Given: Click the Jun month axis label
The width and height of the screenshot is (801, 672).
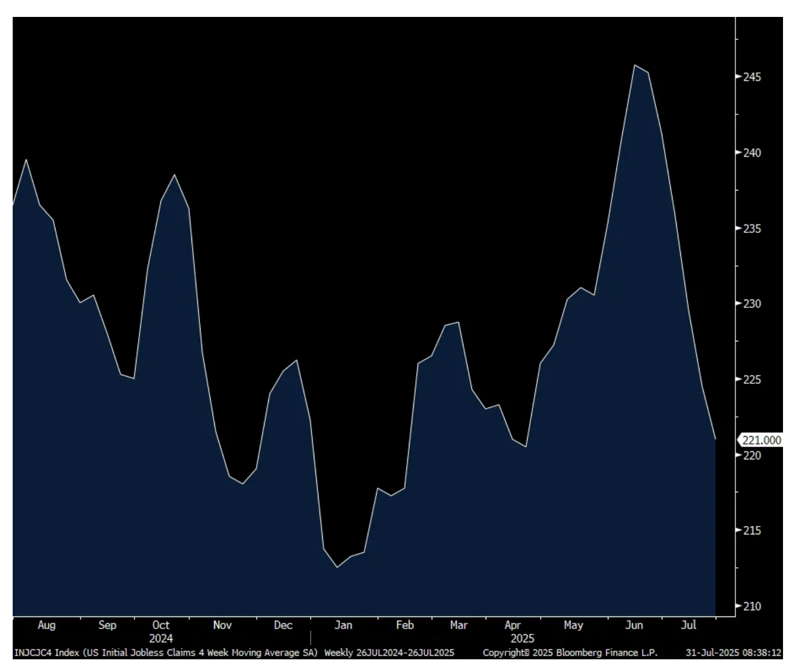Looking at the screenshot, I should click(634, 625).
